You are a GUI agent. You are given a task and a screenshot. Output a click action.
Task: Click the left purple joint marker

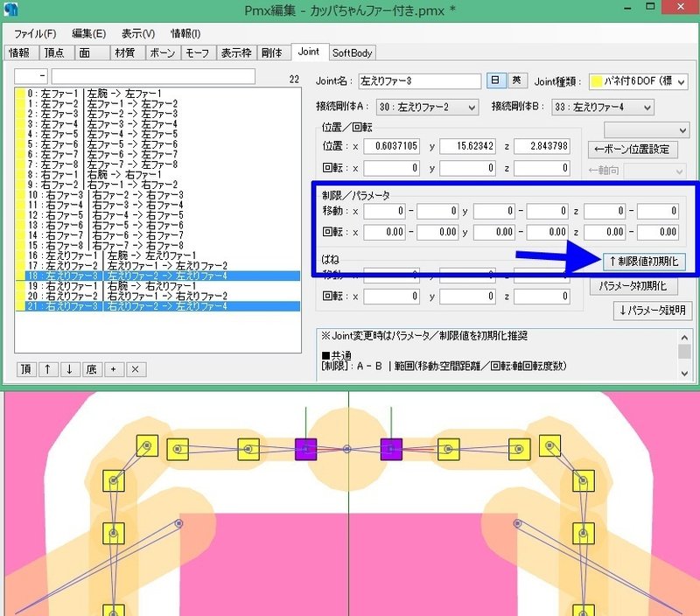[305, 449]
